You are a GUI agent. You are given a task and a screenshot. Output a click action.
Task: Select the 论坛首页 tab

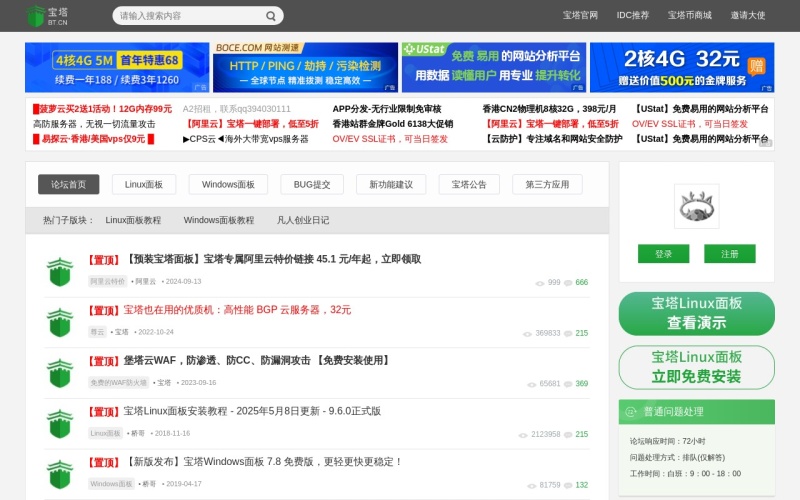[68, 184]
